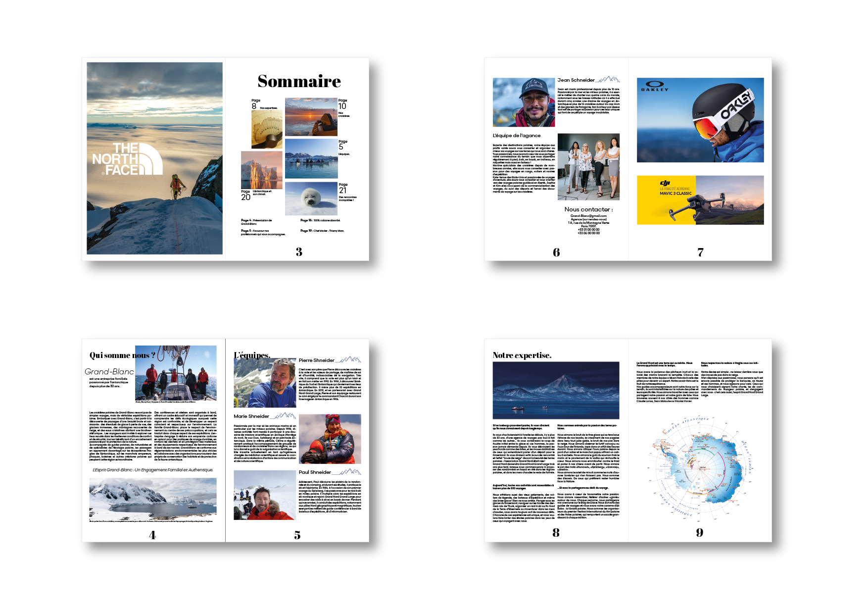Screen dimensions: 868x614
Task: Click the 'Jean Schneider' name heading
Action: coord(576,80)
